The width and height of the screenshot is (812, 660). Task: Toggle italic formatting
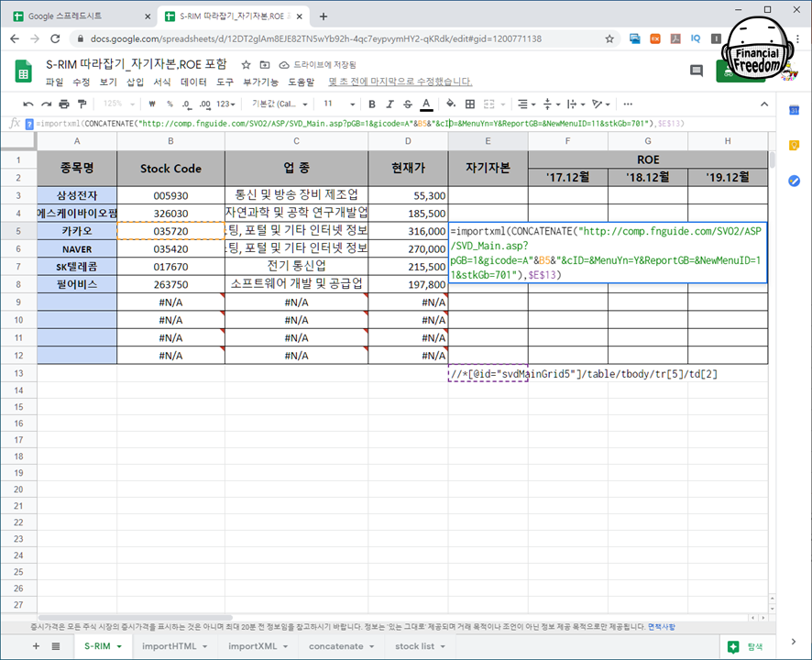(x=390, y=104)
